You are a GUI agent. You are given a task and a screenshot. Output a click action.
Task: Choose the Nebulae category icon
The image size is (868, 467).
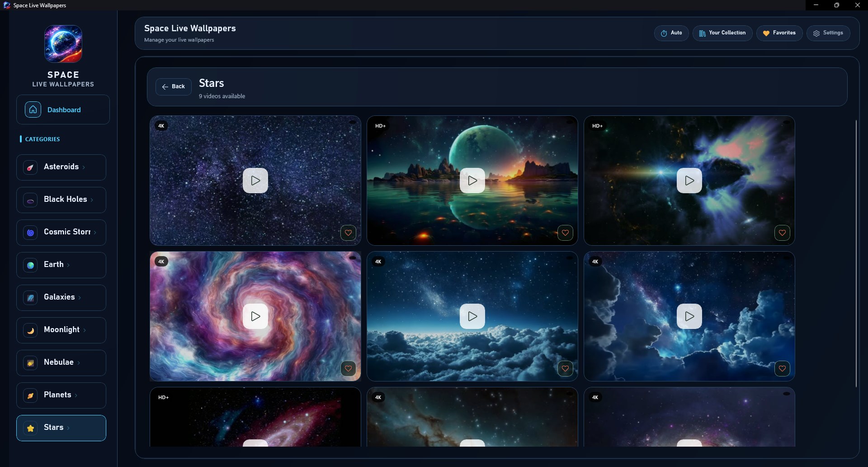pos(30,363)
